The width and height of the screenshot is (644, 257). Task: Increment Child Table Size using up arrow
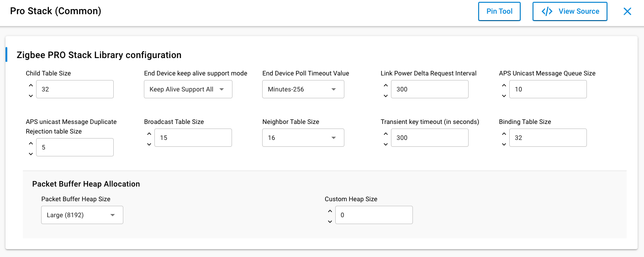pos(31,85)
